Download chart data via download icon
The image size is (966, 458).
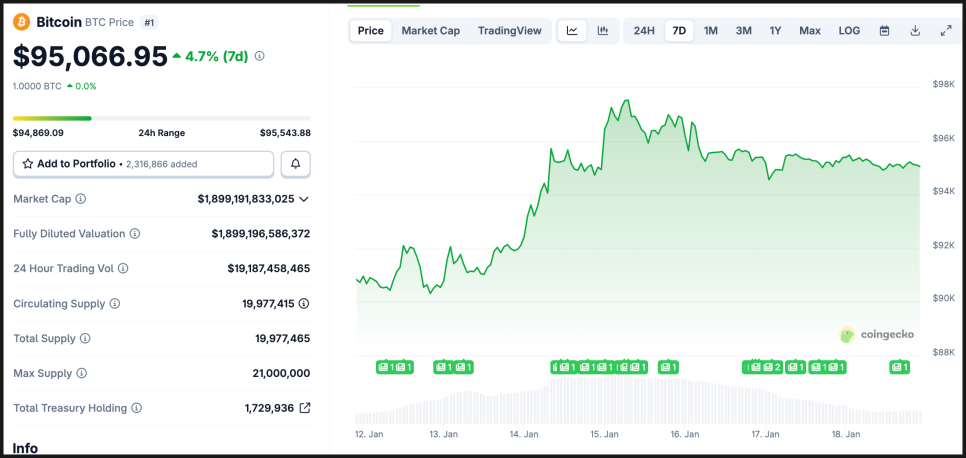915,31
